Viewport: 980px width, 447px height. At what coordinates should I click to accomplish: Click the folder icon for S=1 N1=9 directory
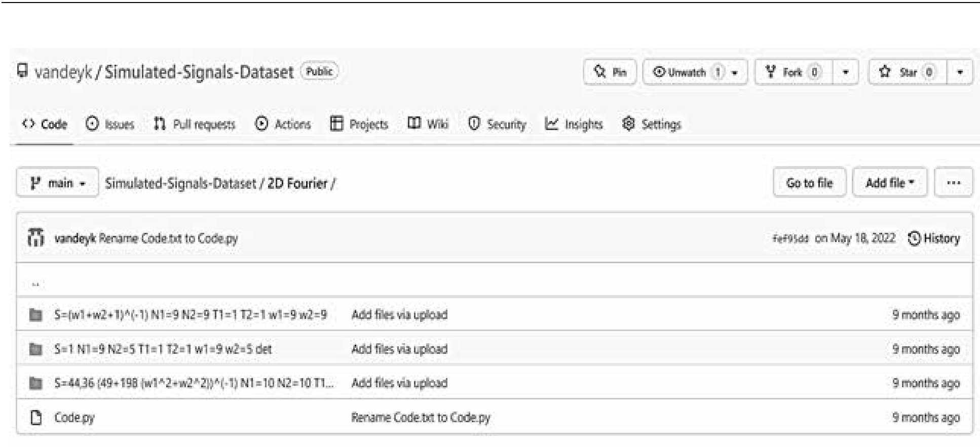click(35, 349)
